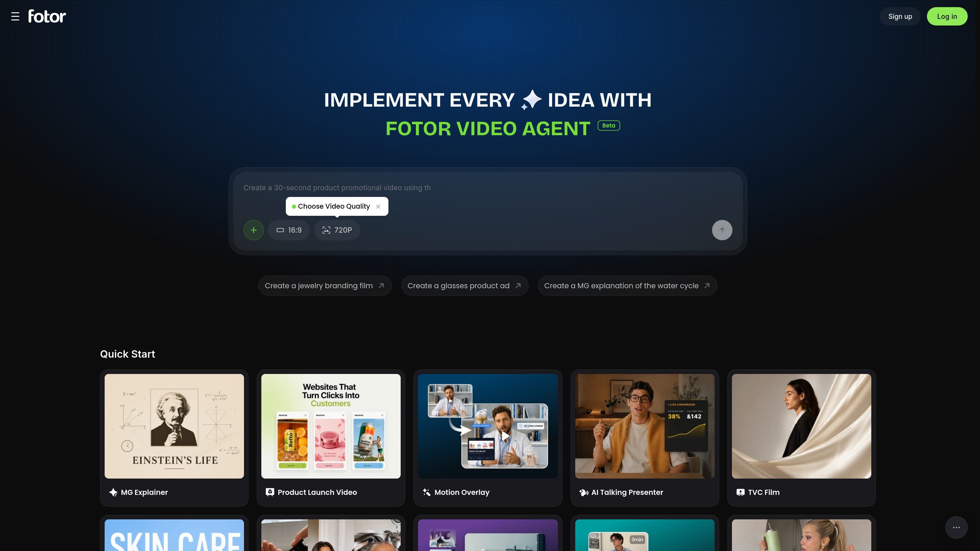Click the Log in button
This screenshot has width=980, height=551.
947,16
